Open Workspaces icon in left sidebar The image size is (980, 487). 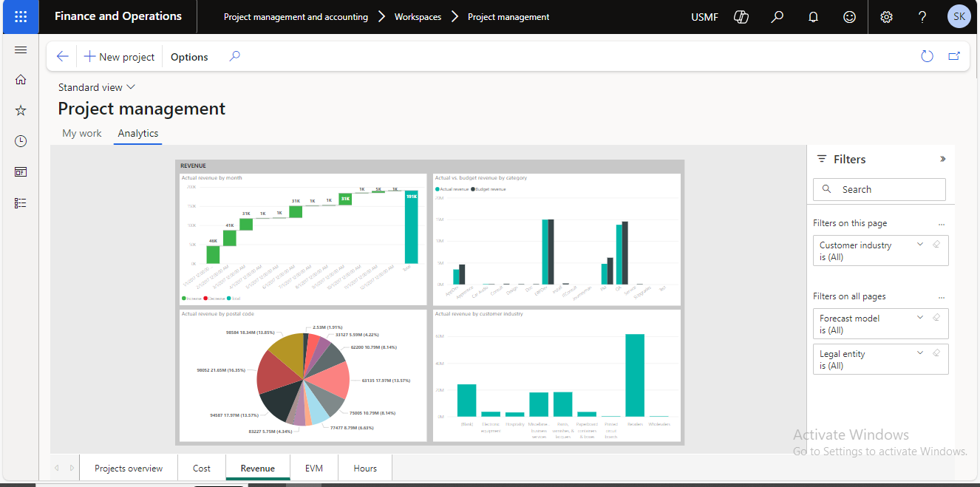[21, 172]
